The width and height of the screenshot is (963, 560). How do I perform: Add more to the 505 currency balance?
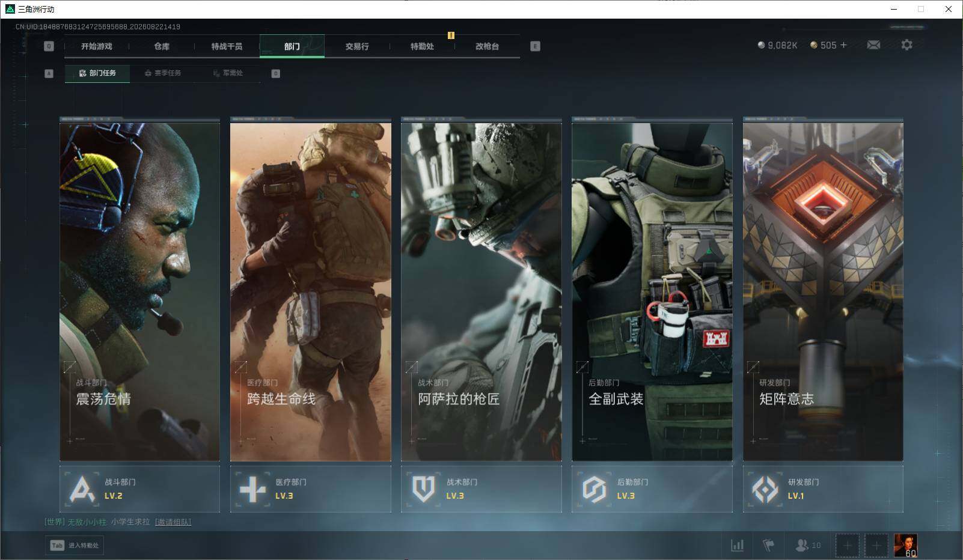click(843, 45)
